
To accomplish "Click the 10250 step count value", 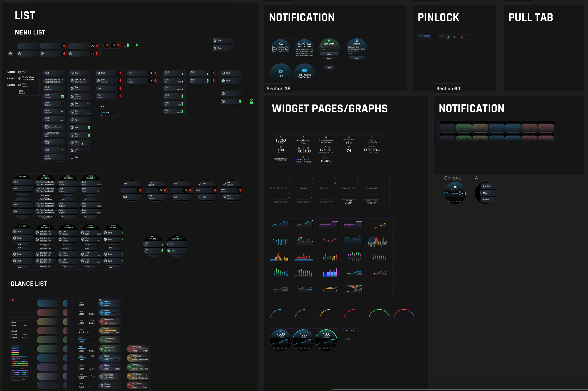I will (281, 140).
